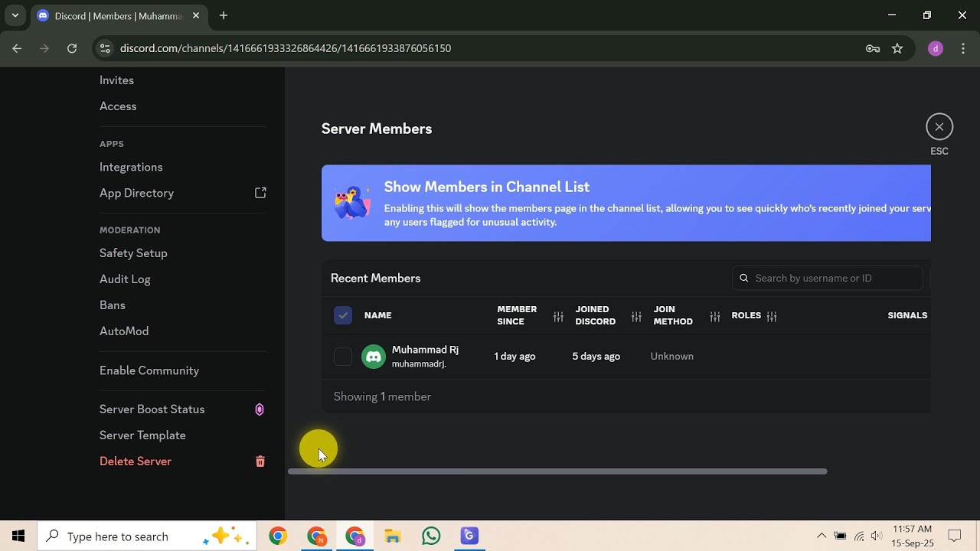The width and height of the screenshot is (980, 551).
Task: Go back in browser history
Action: click(17, 48)
